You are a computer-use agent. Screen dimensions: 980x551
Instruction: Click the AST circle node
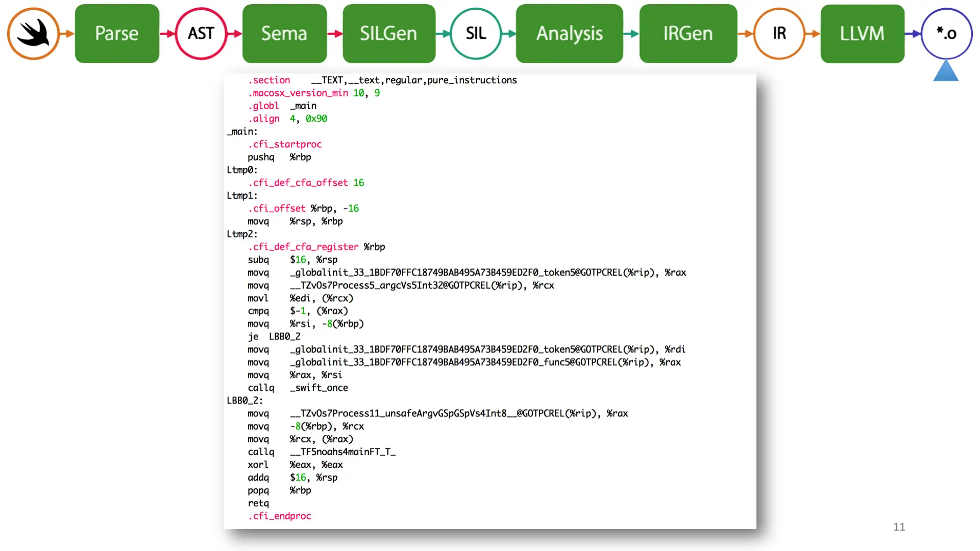click(x=201, y=34)
